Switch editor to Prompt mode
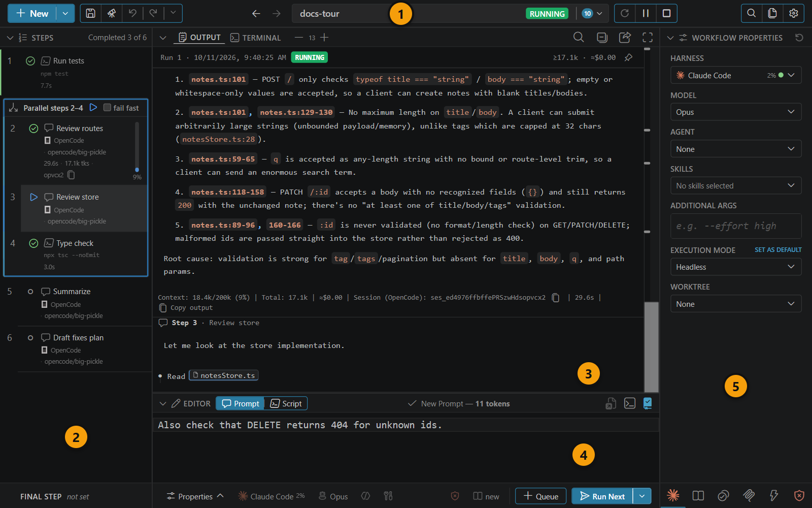812x508 pixels. point(241,403)
